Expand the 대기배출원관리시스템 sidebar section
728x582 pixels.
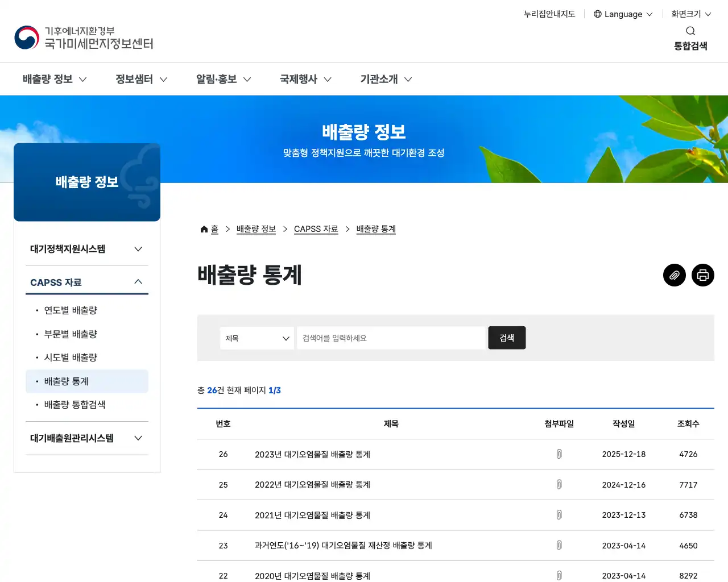(x=87, y=438)
